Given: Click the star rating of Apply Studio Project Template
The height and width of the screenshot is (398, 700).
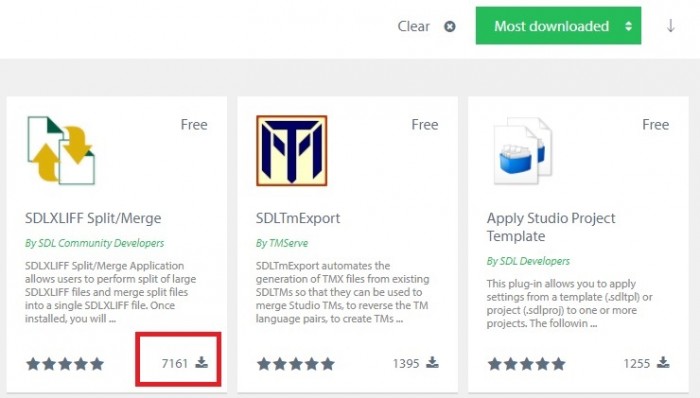Looking at the screenshot, I should [x=526, y=364].
